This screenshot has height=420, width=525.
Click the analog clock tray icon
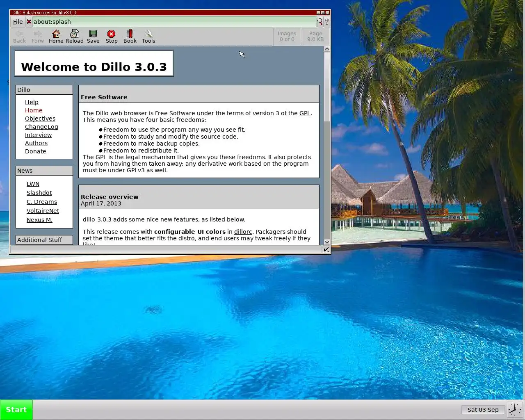(515, 409)
